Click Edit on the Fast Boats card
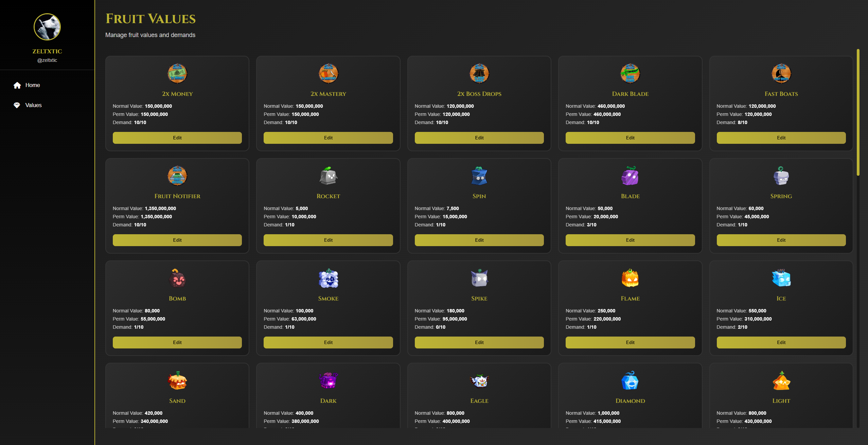This screenshot has height=445, width=868. [781, 138]
